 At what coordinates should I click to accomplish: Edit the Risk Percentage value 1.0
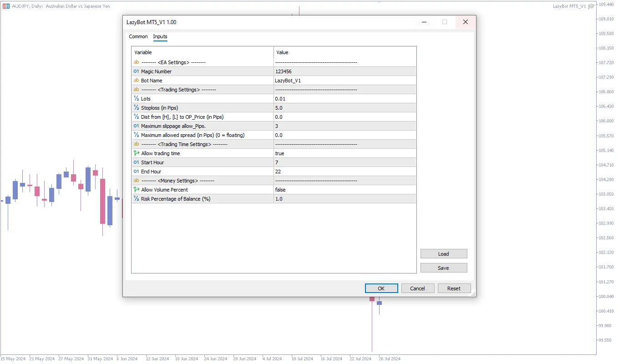coord(345,199)
